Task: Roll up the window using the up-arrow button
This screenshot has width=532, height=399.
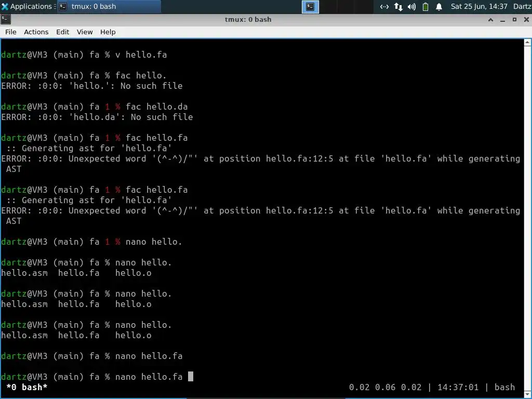Action: [490, 20]
